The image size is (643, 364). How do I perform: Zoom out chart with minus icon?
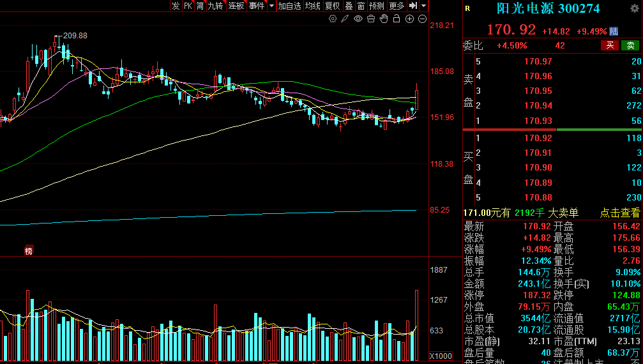422,19
